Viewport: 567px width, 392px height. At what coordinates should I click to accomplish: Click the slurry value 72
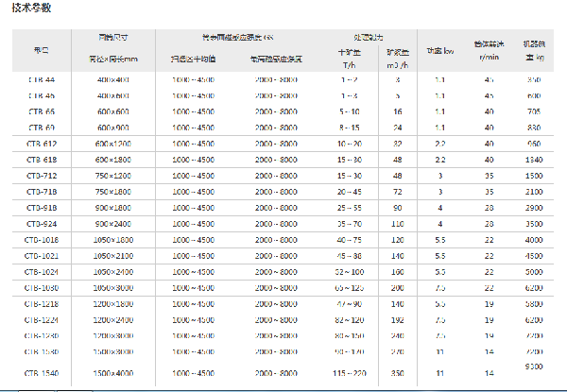point(398,192)
